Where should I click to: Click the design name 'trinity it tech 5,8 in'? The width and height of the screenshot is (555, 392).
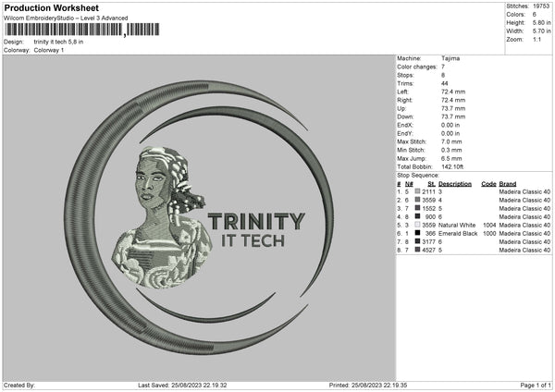coord(59,42)
